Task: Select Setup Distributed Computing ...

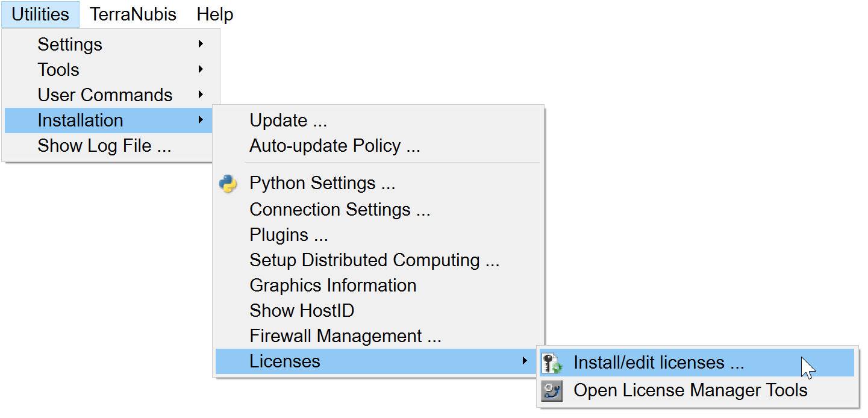Action: point(374,260)
